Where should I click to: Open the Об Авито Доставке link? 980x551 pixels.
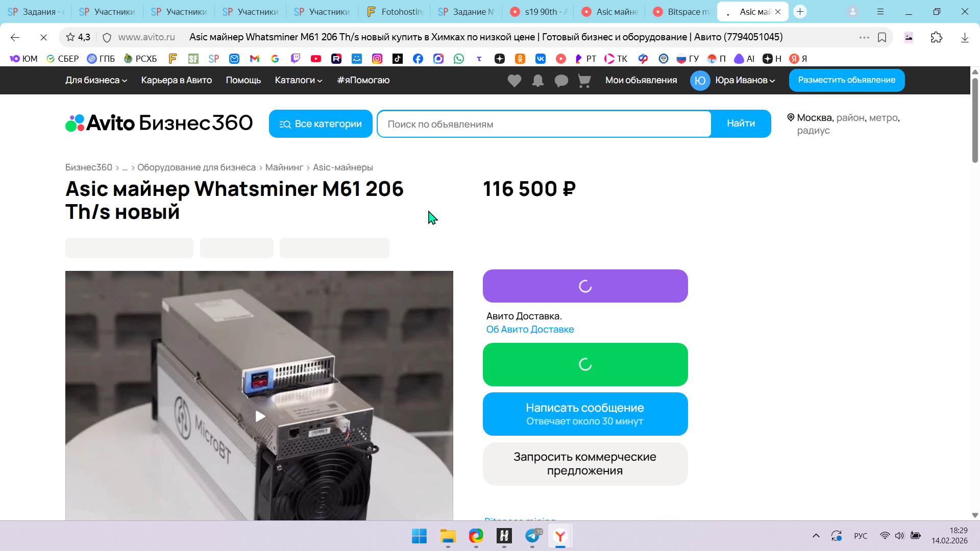[530, 330]
